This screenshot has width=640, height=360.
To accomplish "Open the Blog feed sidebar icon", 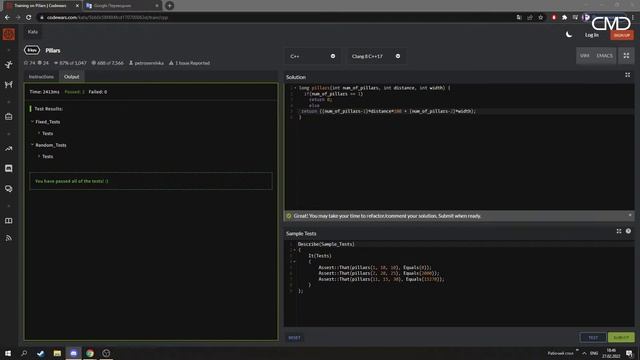I will [9, 238].
